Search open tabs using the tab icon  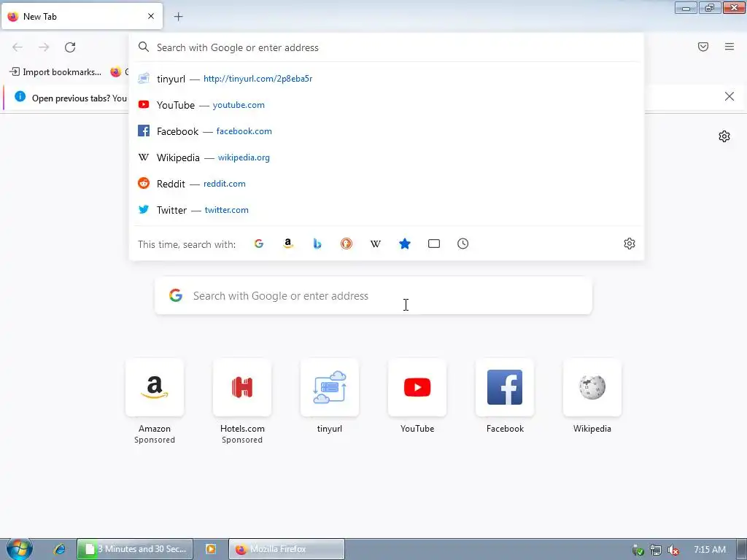pyautogui.click(x=434, y=244)
